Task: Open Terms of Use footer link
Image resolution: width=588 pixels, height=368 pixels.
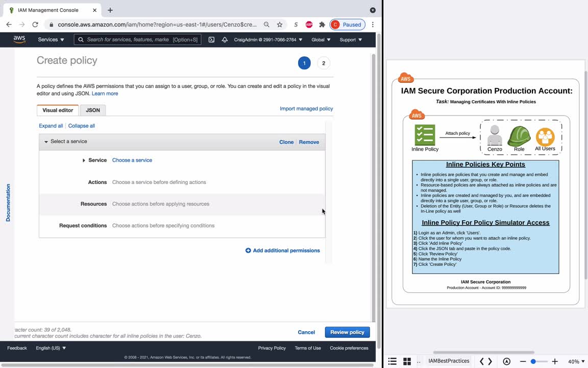Action: (x=308, y=348)
